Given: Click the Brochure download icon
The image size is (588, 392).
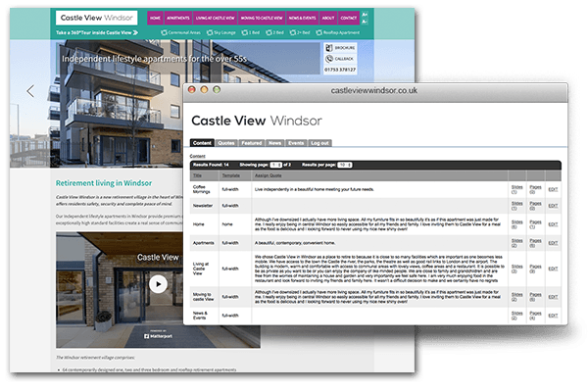Looking at the screenshot, I should click(329, 48).
